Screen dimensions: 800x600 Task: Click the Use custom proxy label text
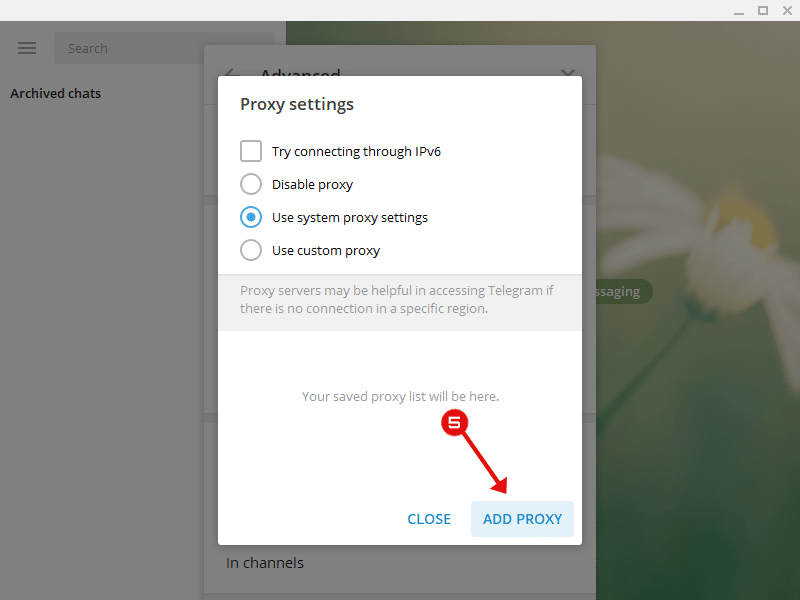tap(326, 251)
